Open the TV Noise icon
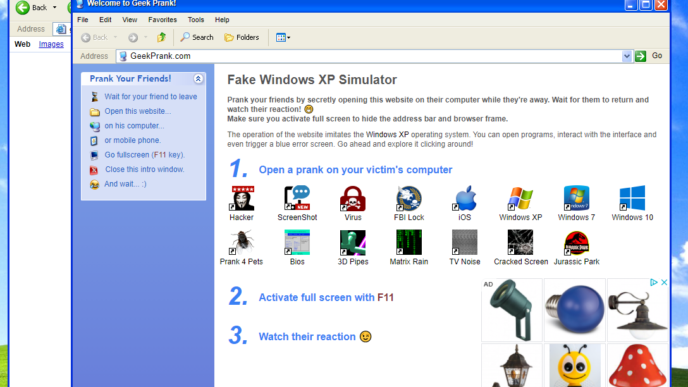Image resolution: width=688 pixels, height=387 pixels. (465, 242)
